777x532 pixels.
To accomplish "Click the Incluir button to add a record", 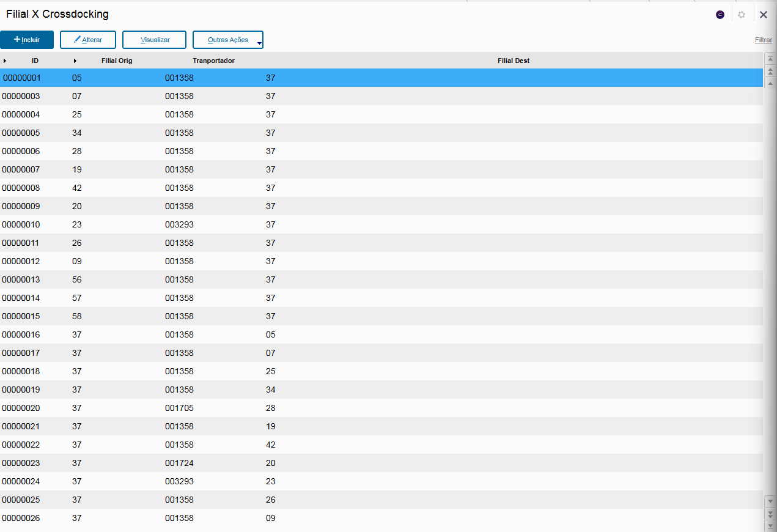I will (27, 40).
